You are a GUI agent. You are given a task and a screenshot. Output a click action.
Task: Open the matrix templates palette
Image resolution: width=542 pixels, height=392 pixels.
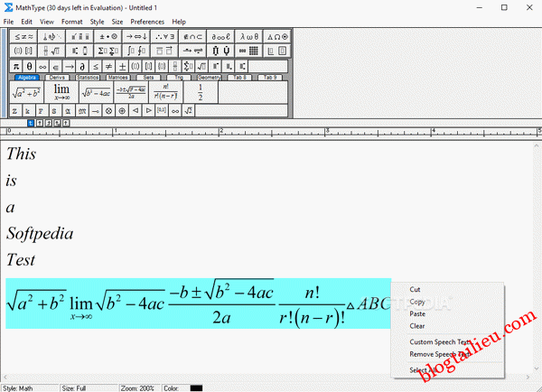[249, 51]
